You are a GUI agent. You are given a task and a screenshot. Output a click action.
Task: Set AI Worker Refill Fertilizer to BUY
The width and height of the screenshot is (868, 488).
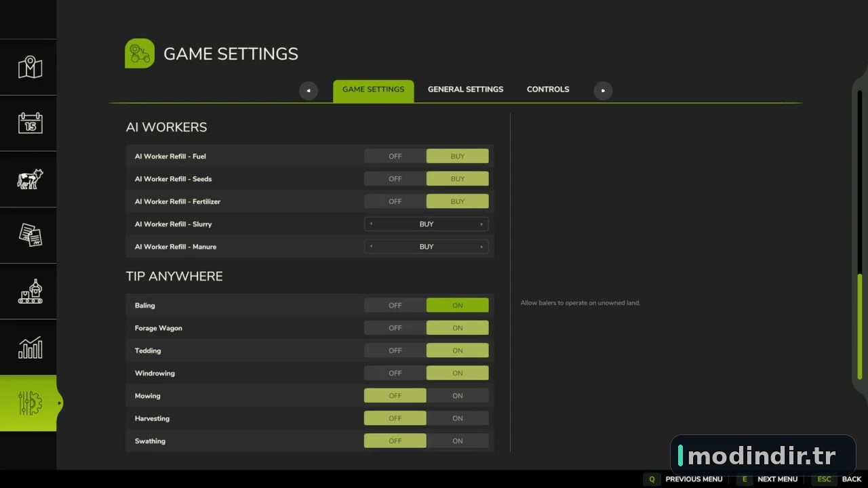[458, 201]
